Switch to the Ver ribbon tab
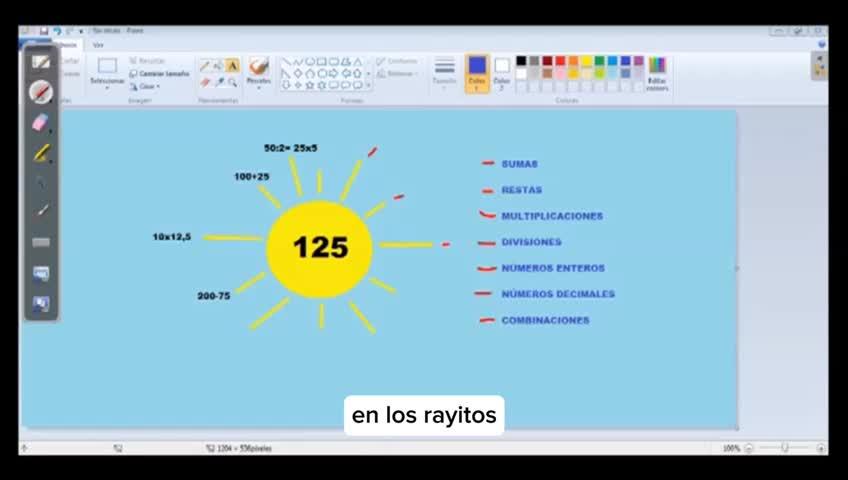Image resolution: width=848 pixels, height=480 pixels. click(x=98, y=45)
